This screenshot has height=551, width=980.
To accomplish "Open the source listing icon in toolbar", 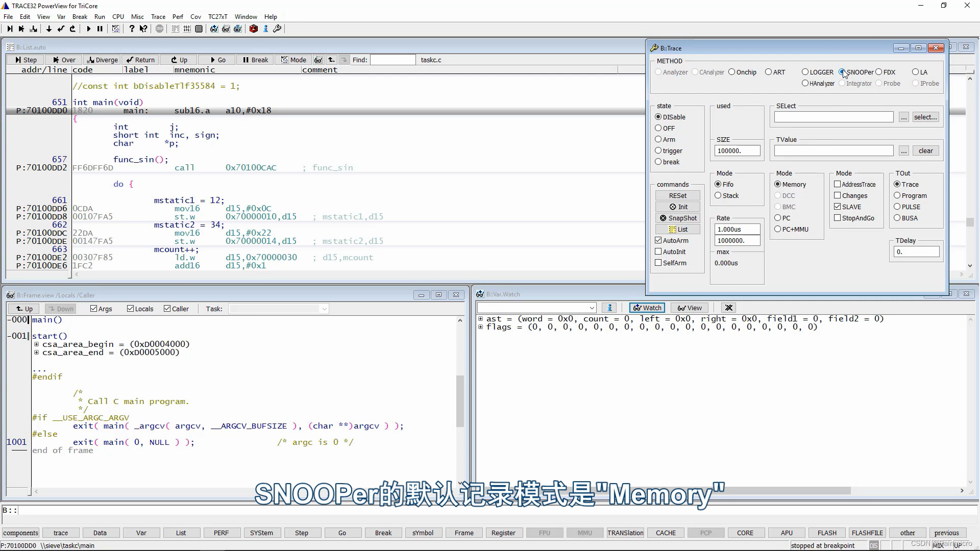I will [x=175, y=29].
